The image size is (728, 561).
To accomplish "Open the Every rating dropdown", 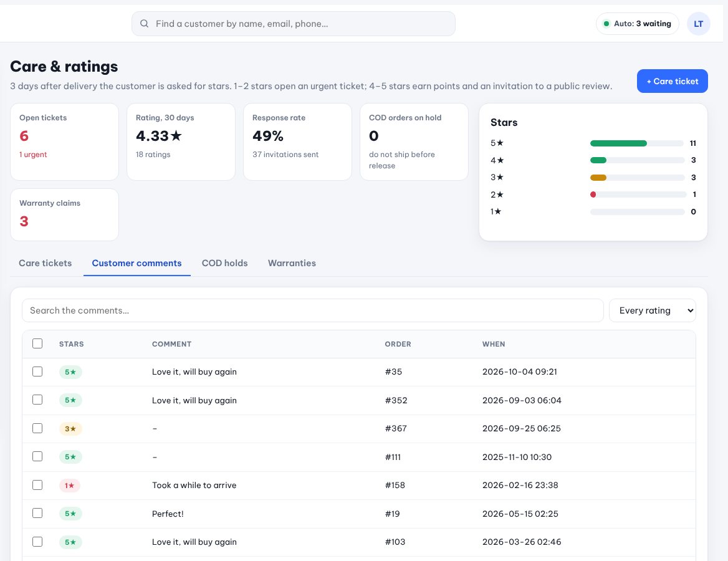I will pyautogui.click(x=653, y=310).
